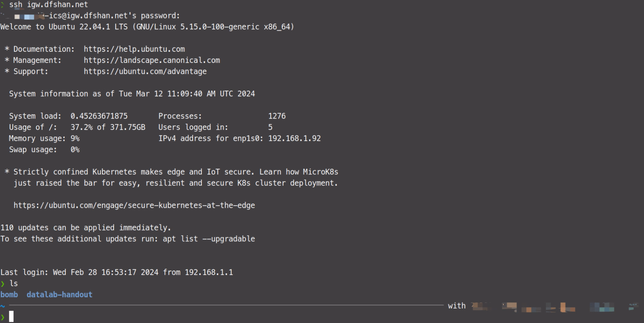This screenshot has height=323, width=644.
Task: Click the block cursor at the prompt
Action: pyautogui.click(x=11, y=317)
